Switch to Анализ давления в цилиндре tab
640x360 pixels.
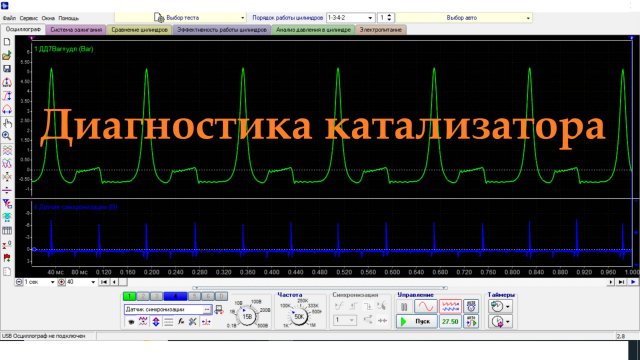(313, 30)
